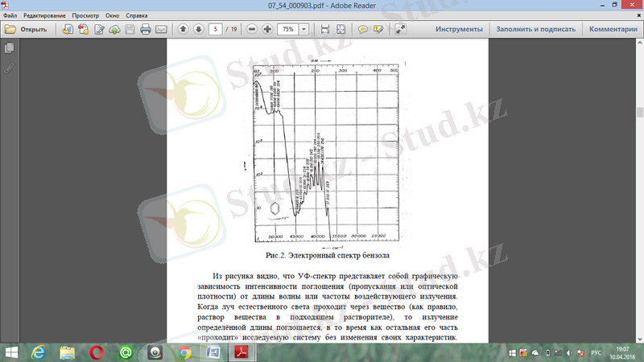Launch Google Chrome from taskbar

pyautogui.click(x=184, y=352)
